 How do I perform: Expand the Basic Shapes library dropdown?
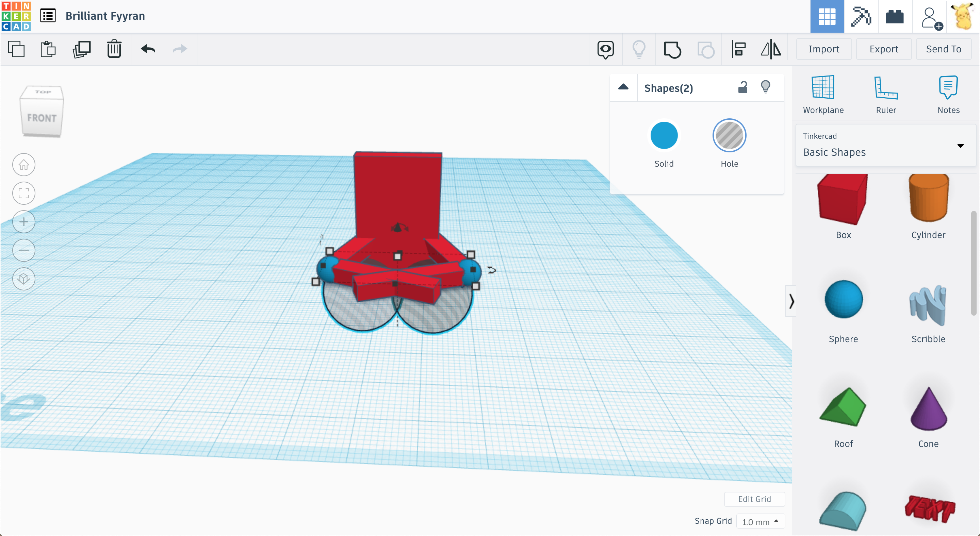click(960, 146)
